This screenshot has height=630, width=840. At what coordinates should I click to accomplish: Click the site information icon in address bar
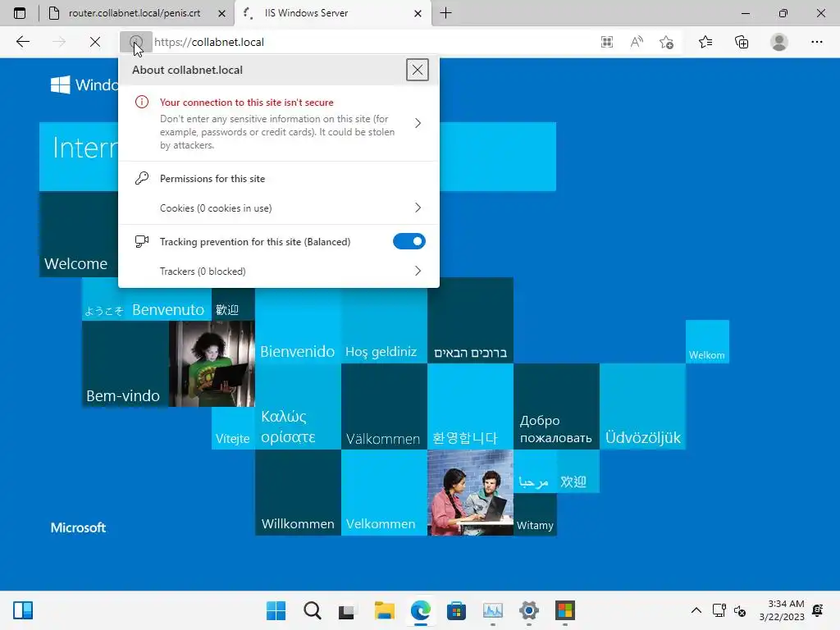click(136, 42)
